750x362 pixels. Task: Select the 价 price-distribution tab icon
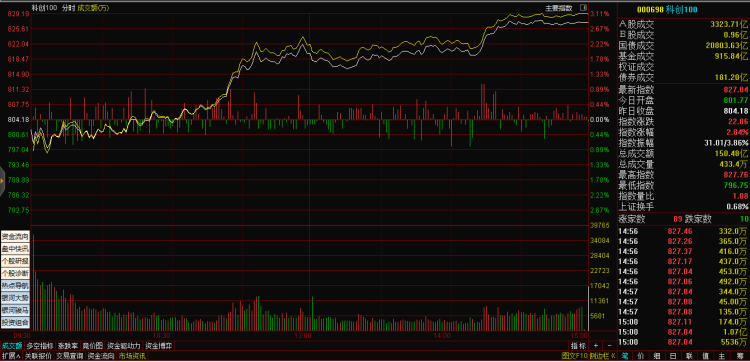[x=640, y=356]
